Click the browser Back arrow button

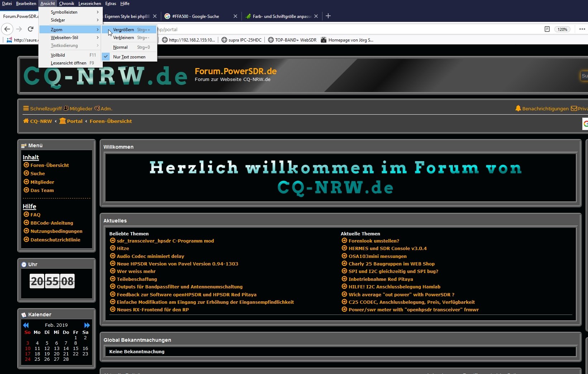pos(7,29)
